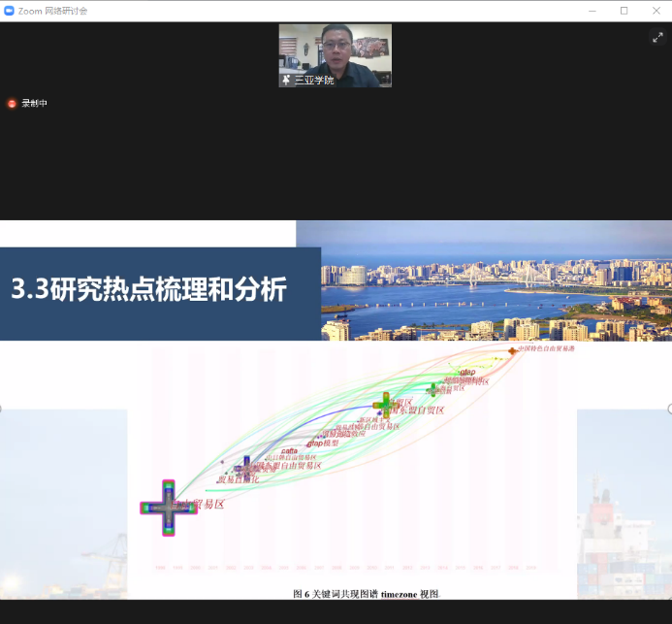Close the Zoom webinar window
Screen dimensions: 672x624
pos(656,11)
